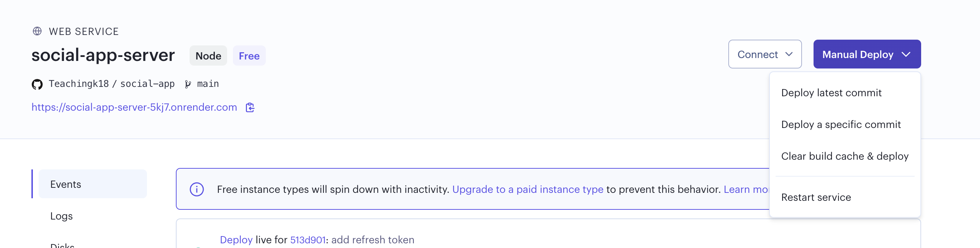Expand the Connect dropdown
980x248 pixels.
(x=765, y=54)
